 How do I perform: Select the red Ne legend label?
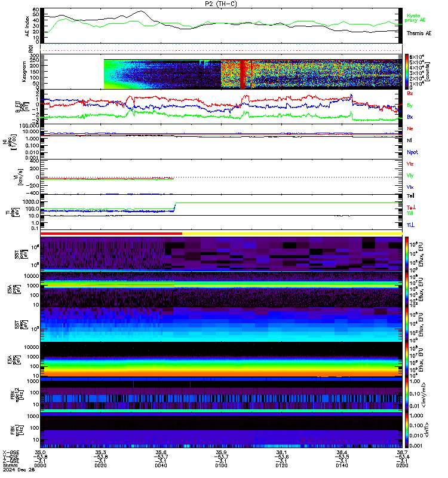point(410,128)
